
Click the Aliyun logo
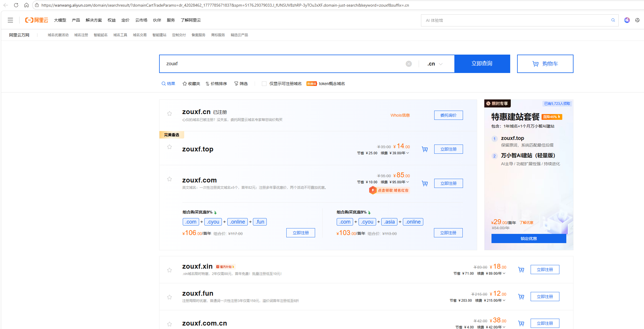[x=37, y=20]
